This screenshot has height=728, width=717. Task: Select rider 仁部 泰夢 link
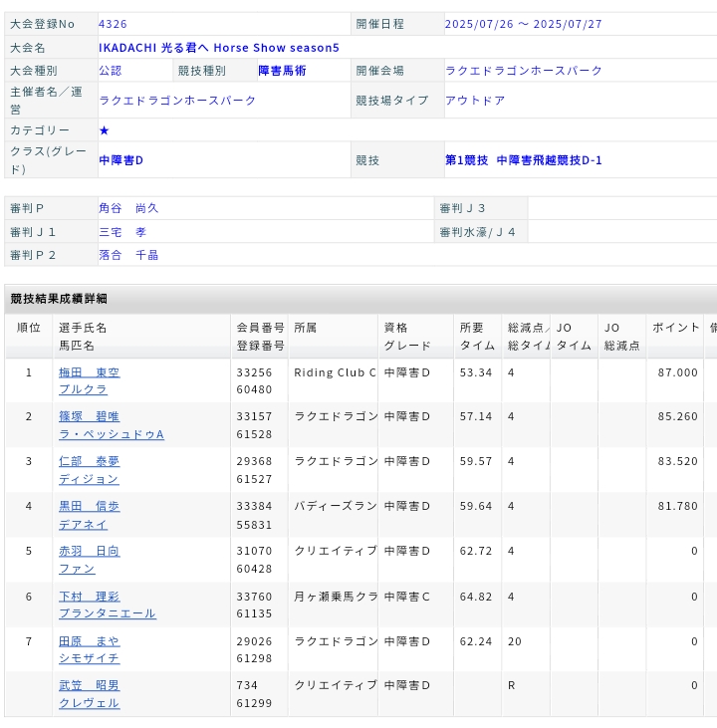pyautogui.click(x=89, y=462)
